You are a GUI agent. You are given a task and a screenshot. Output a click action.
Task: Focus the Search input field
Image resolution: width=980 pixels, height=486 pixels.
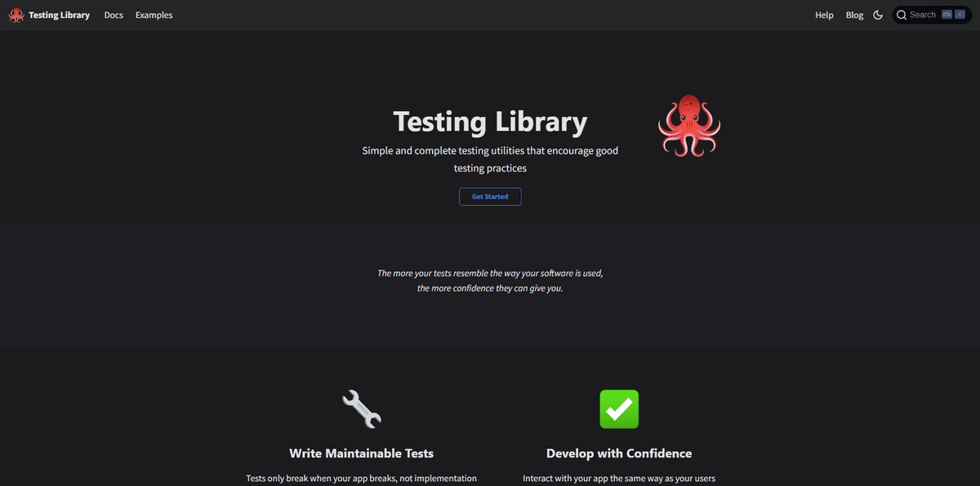click(932, 15)
